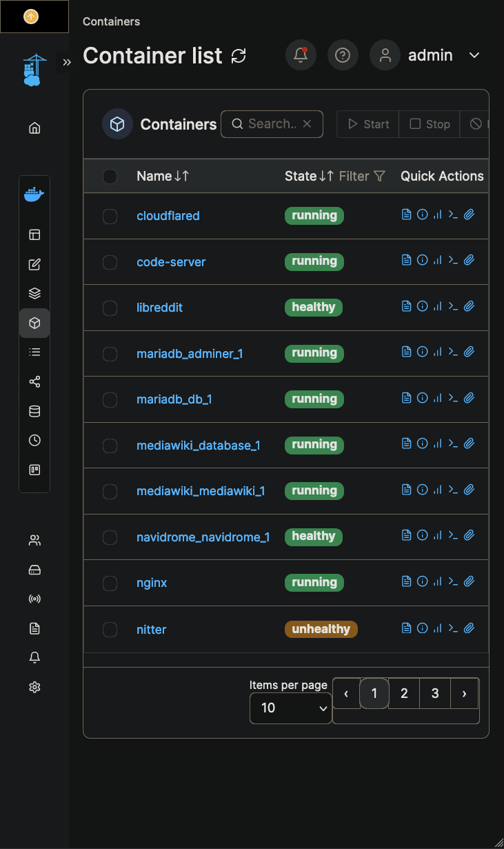Open the Home icon in sidebar
The height and width of the screenshot is (849, 504).
pos(34,128)
